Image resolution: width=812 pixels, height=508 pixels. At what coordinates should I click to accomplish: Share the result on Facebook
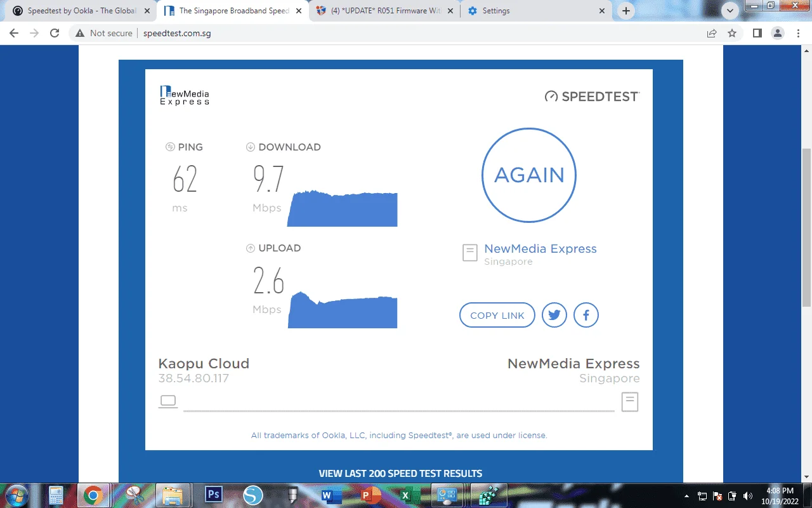pos(586,315)
